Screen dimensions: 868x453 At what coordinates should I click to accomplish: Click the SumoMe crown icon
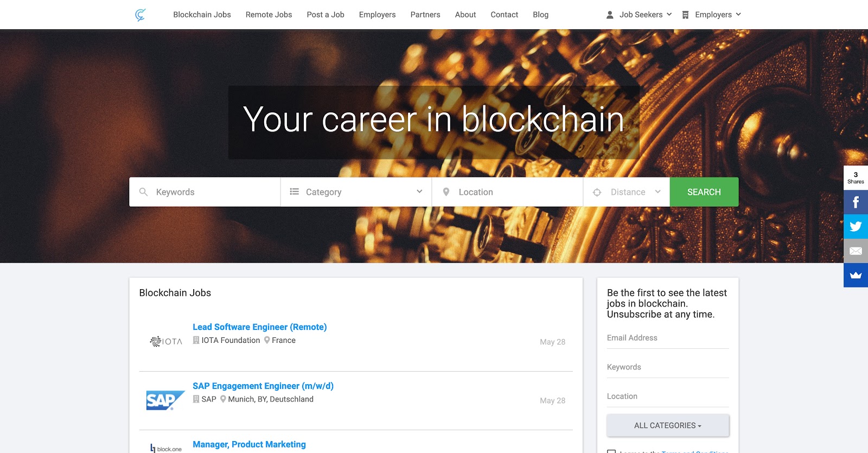click(x=856, y=275)
